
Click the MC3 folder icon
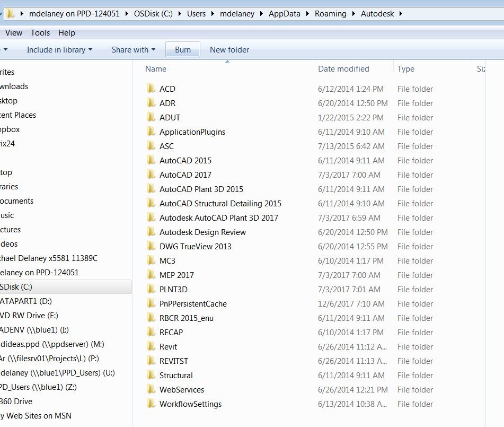point(151,260)
